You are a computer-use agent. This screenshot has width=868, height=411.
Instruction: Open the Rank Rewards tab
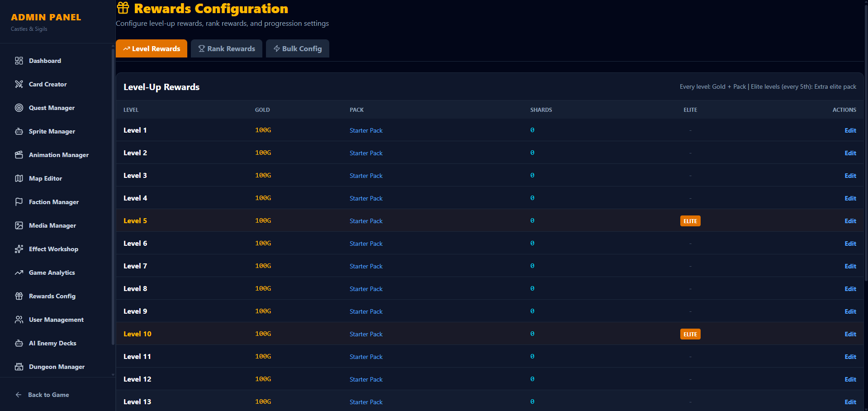[227, 48]
